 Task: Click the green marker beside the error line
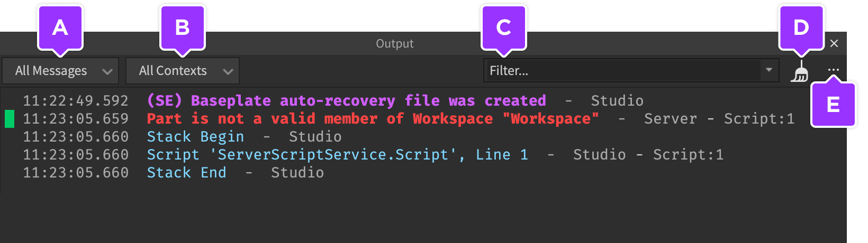point(10,119)
